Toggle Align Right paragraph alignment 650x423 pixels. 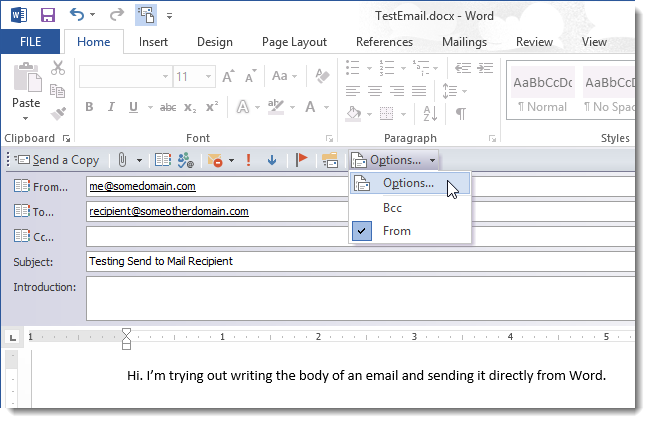tap(397, 90)
